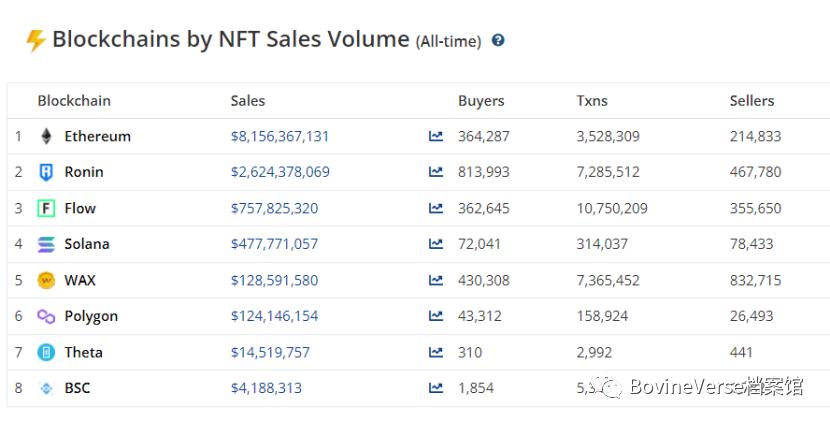This screenshot has height=422, width=830.
Task: Click the Ronin shield logo icon
Action: 46,172
